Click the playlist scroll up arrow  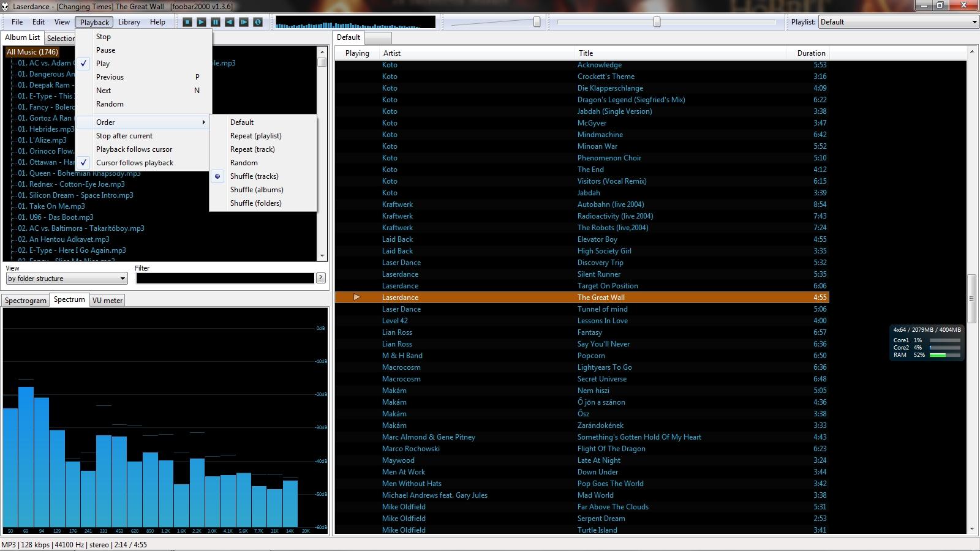971,53
